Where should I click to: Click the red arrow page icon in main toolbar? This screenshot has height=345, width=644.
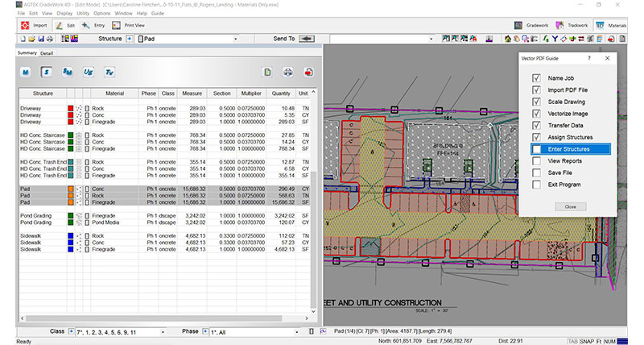[x=611, y=39]
